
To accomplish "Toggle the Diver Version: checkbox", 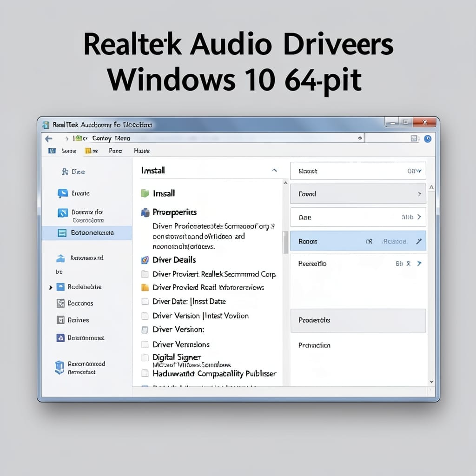I will point(145,330).
